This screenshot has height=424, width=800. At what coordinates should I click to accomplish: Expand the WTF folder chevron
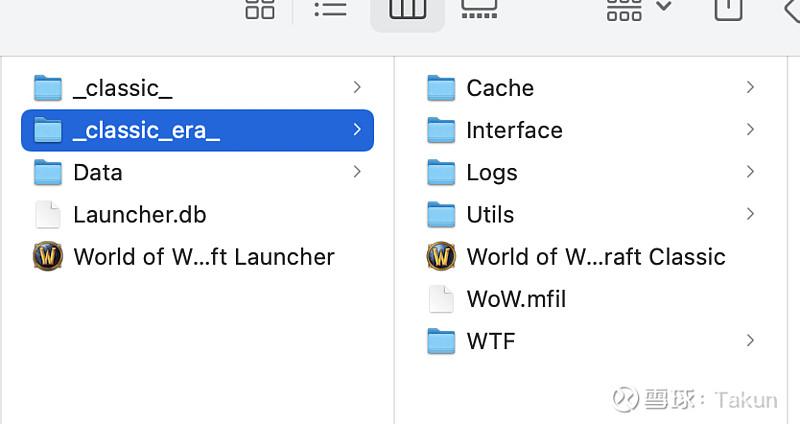tap(750, 340)
